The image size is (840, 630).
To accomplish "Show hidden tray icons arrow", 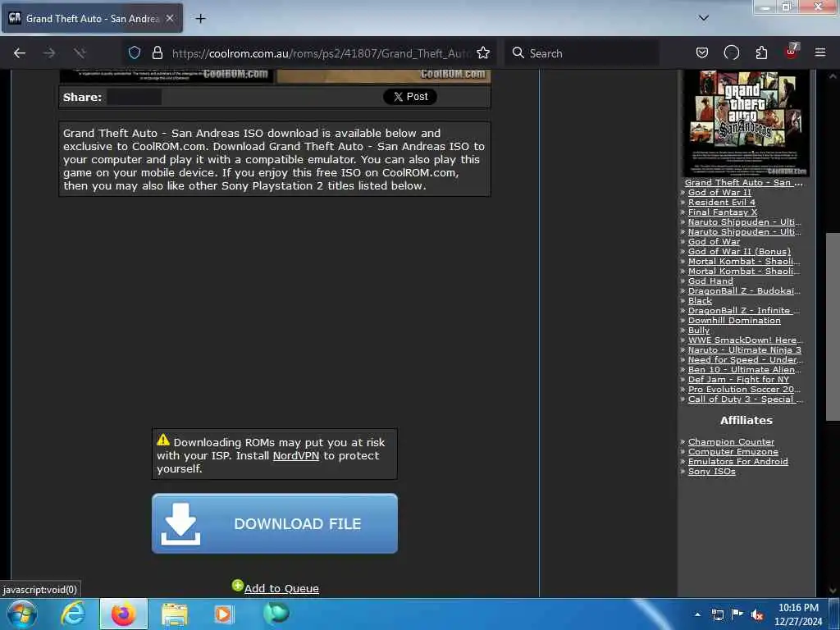I will coord(697,614).
